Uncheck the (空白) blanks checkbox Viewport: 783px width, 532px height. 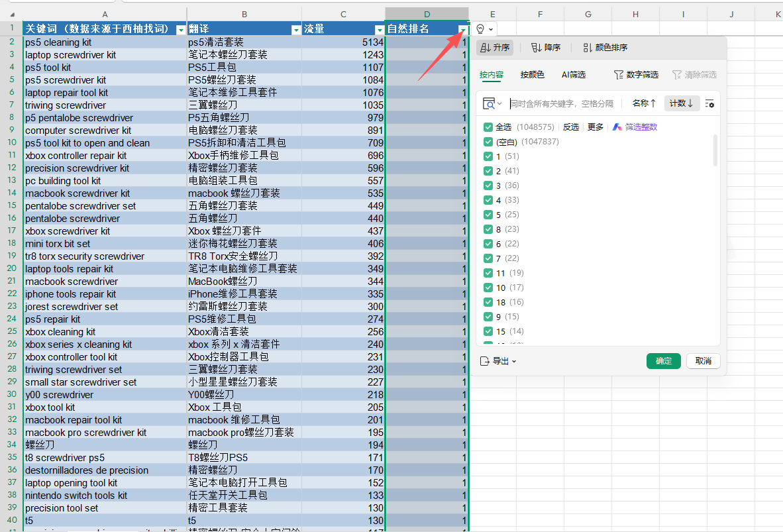488,142
